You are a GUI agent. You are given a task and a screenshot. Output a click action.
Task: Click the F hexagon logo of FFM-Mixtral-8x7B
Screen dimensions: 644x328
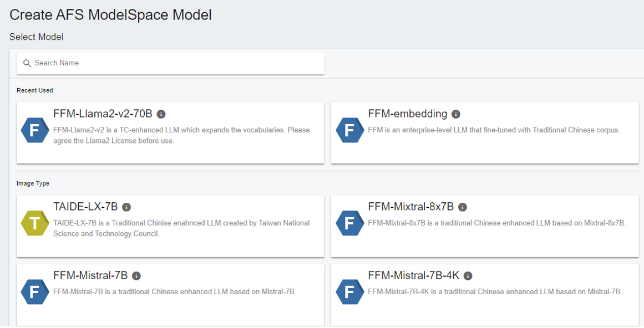tap(350, 223)
